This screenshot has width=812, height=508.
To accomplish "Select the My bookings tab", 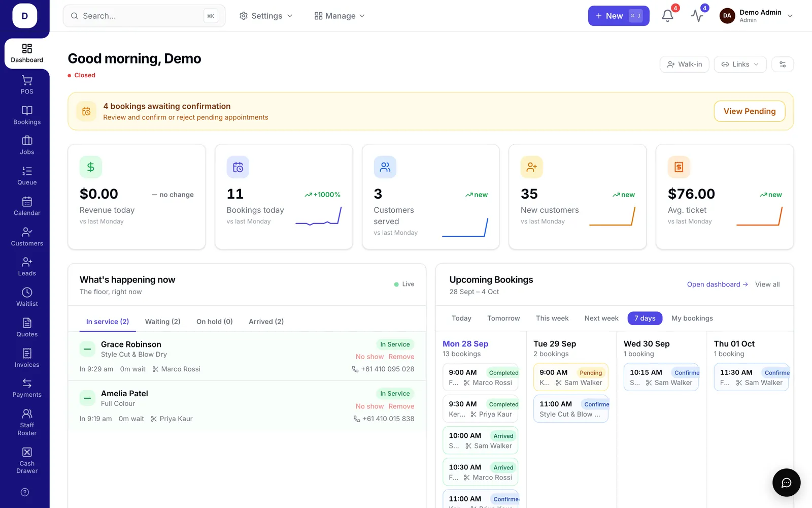I will tap(692, 319).
